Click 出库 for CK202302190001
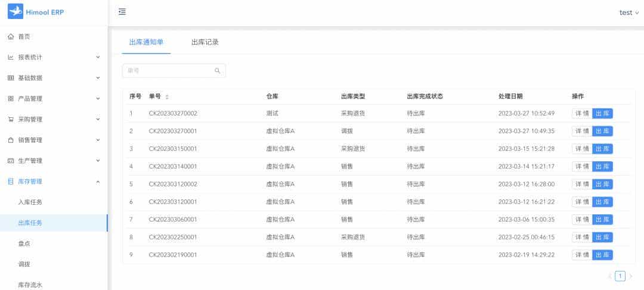Viewport: 644px width, 290px height. pos(602,255)
